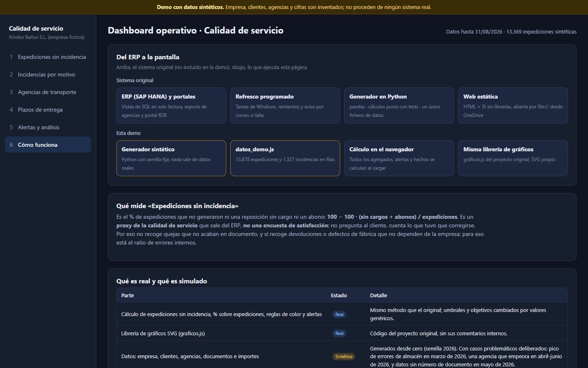This screenshot has width=588, height=368.
Task: Select the Cómo funciona sidebar item
Action: (x=48, y=145)
